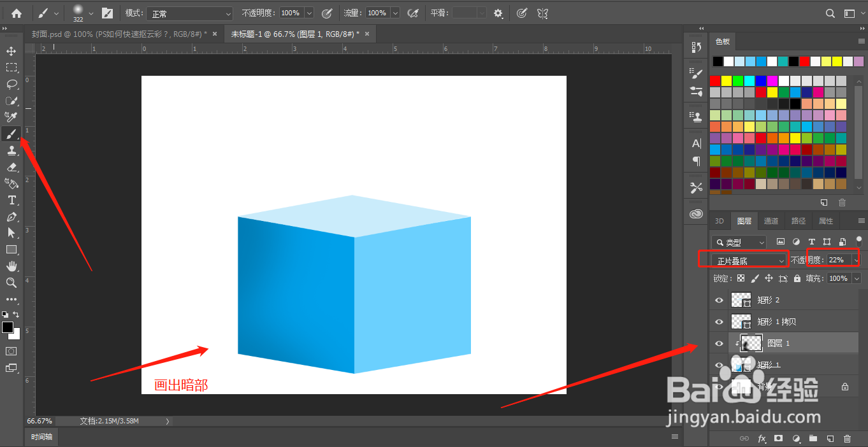Screen dimensions: 868x447
Task: Toggle lock all padlock icon
Action: pos(797,278)
